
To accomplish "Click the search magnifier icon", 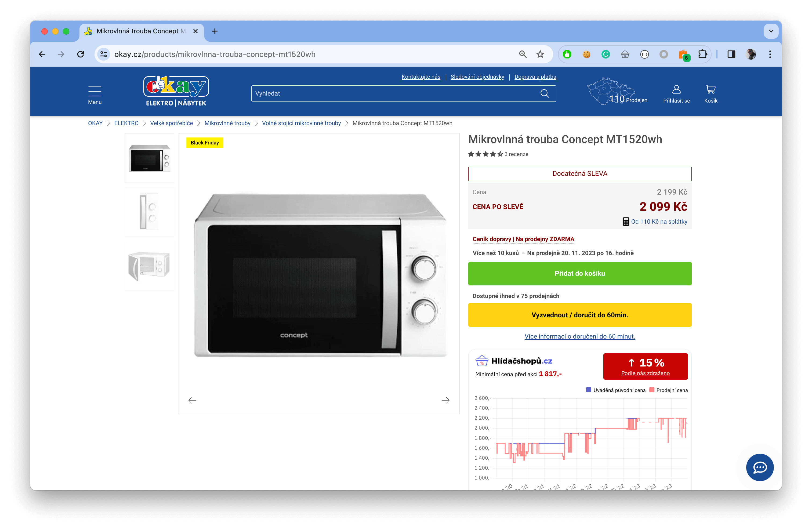I will pyautogui.click(x=545, y=93).
